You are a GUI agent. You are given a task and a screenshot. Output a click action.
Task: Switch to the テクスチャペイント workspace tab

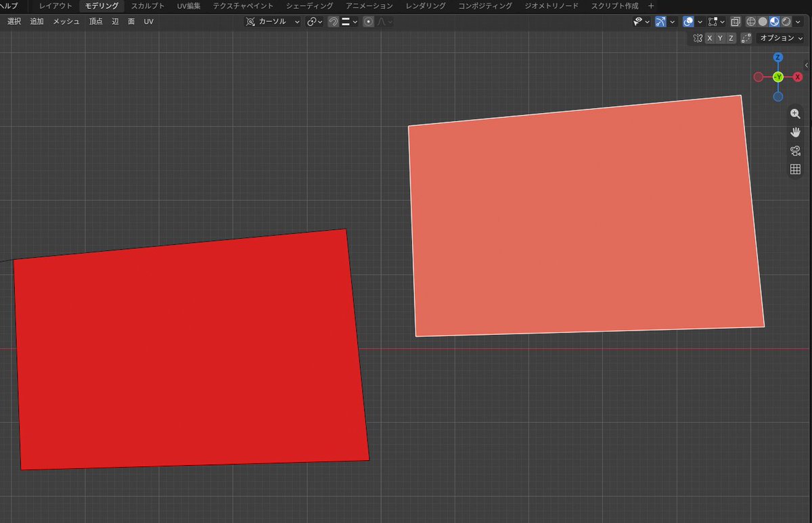tap(243, 5)
